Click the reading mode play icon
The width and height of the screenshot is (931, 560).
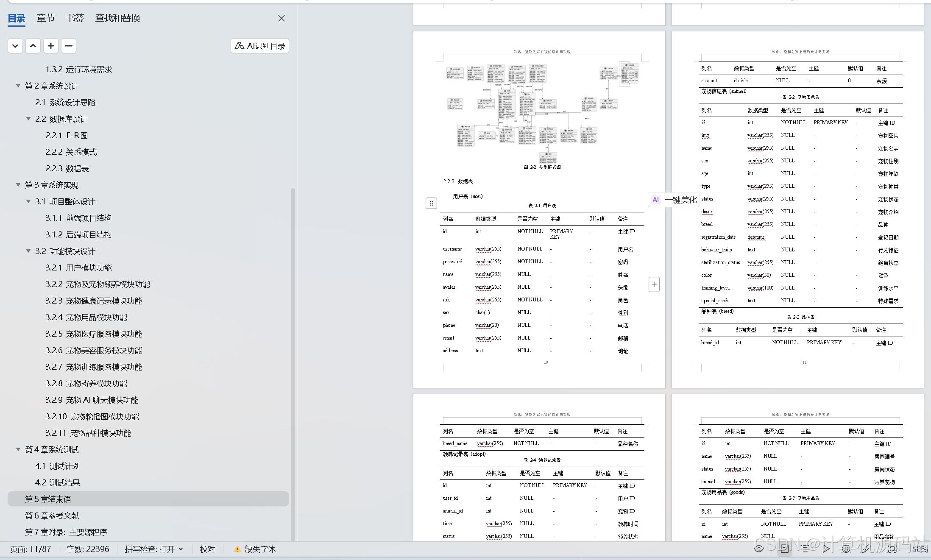point(826,549)
